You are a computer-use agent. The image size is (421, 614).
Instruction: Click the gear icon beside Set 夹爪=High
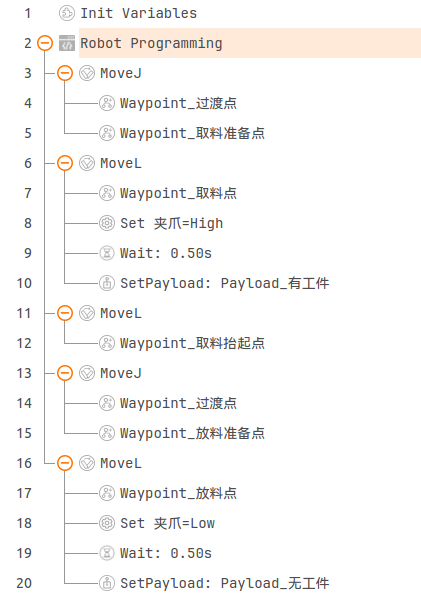[x=107, y=223]
